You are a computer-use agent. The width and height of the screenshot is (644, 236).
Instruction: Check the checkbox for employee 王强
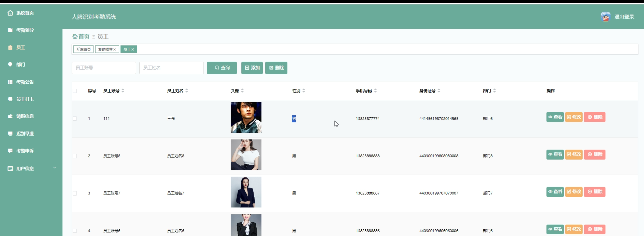coord(75,119)
